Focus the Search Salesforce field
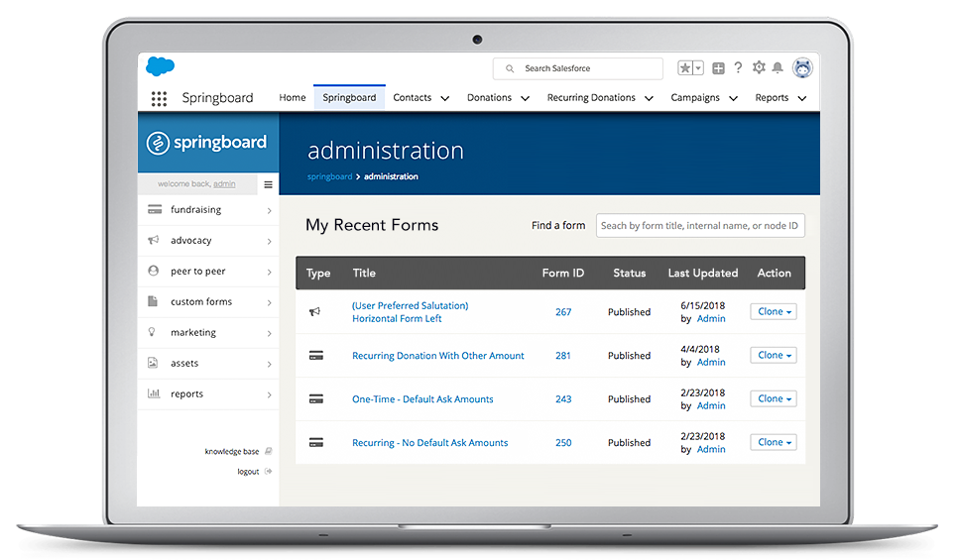 (578, 68)
